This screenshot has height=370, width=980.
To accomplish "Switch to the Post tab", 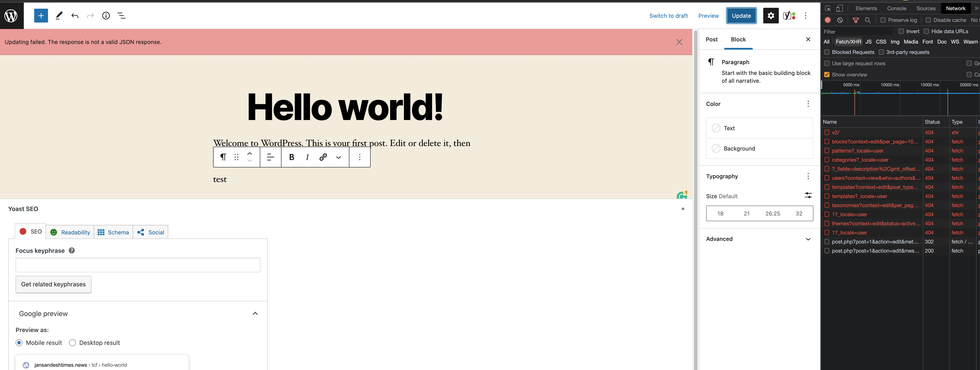I will point(711,39).
